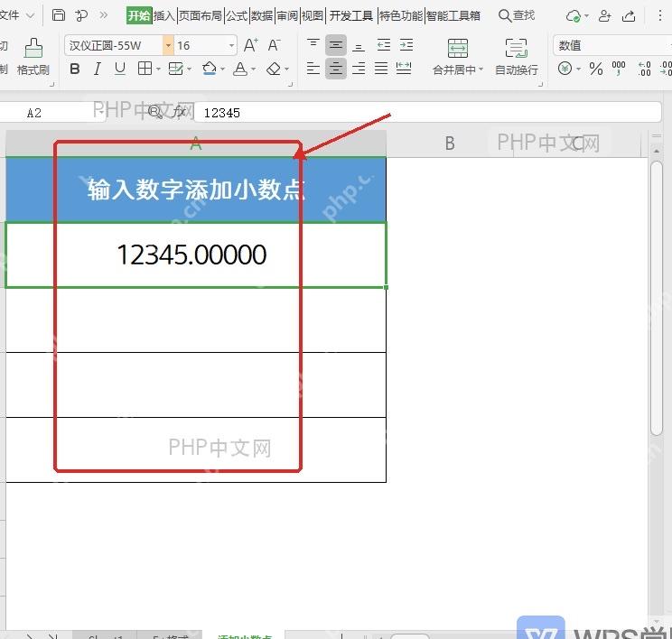Click increase decimal places icon
672x639 pixels.
644,69
